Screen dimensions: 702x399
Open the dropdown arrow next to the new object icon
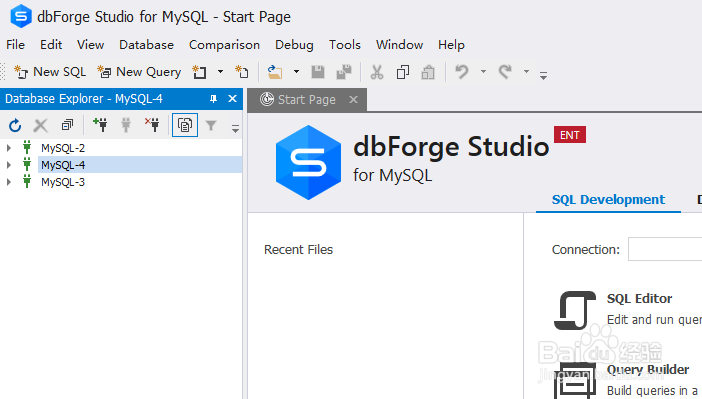click(x=220, y=72)
